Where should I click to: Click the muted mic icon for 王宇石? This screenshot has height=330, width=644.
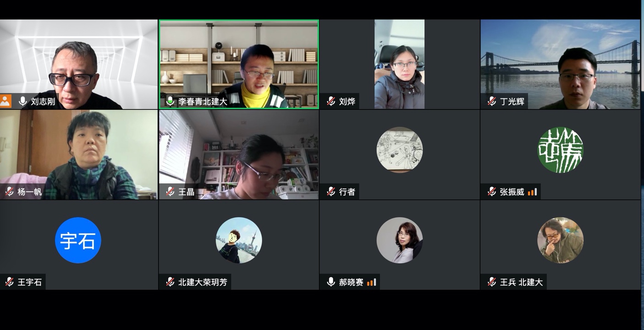pos(9,282)
